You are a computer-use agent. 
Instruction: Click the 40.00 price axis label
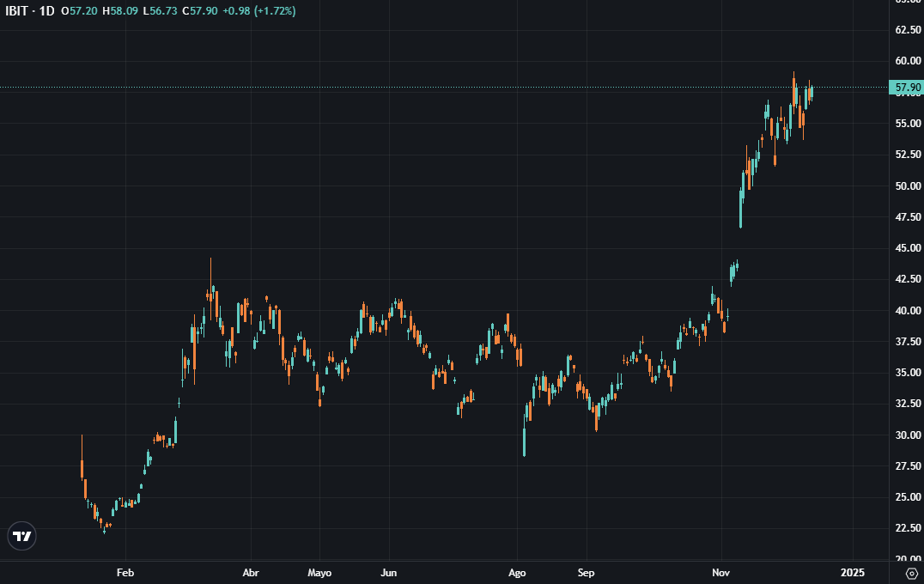coord(908,310)
